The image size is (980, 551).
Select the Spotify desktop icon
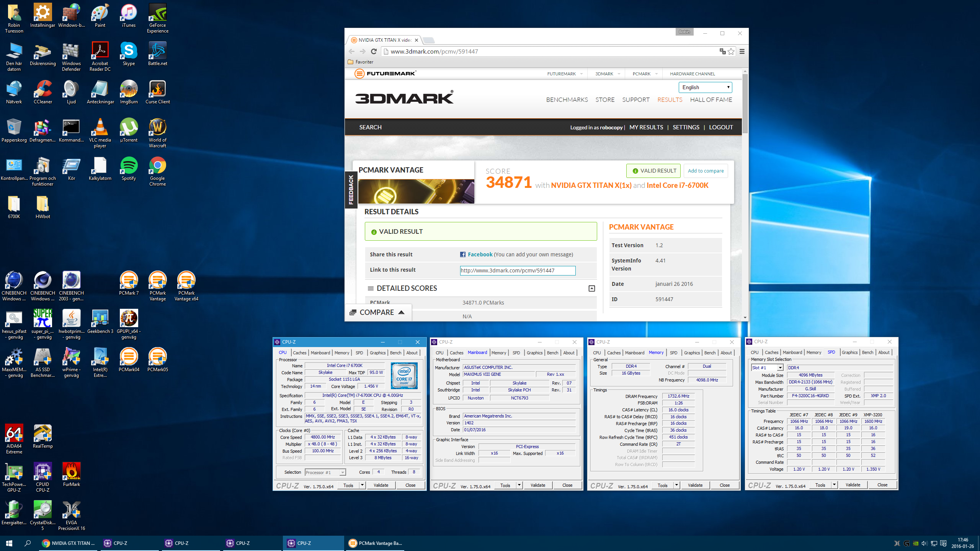[129, 168]
